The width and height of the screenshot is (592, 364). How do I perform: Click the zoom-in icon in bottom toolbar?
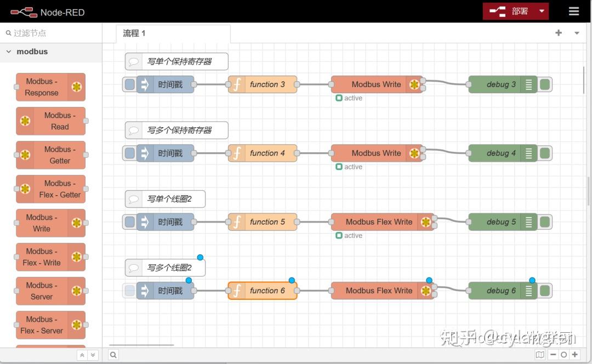point(574,355)
